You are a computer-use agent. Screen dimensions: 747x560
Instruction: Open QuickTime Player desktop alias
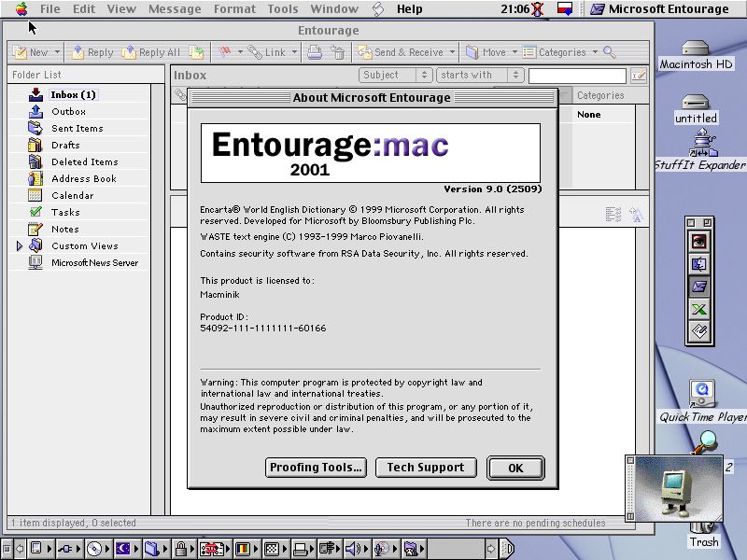pos(702,402)
